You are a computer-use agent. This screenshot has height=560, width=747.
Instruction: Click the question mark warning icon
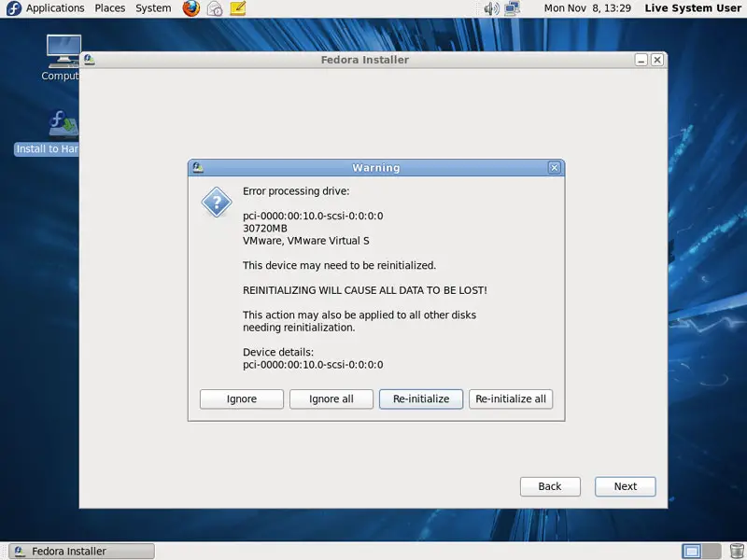[217, 203]
